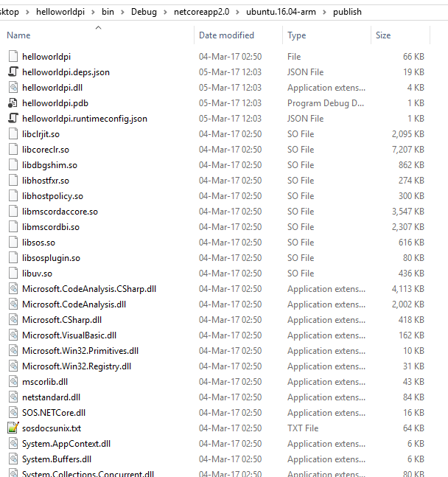
Task: Click date modified of helloworldpi.dll row
Action: point(230,88)
